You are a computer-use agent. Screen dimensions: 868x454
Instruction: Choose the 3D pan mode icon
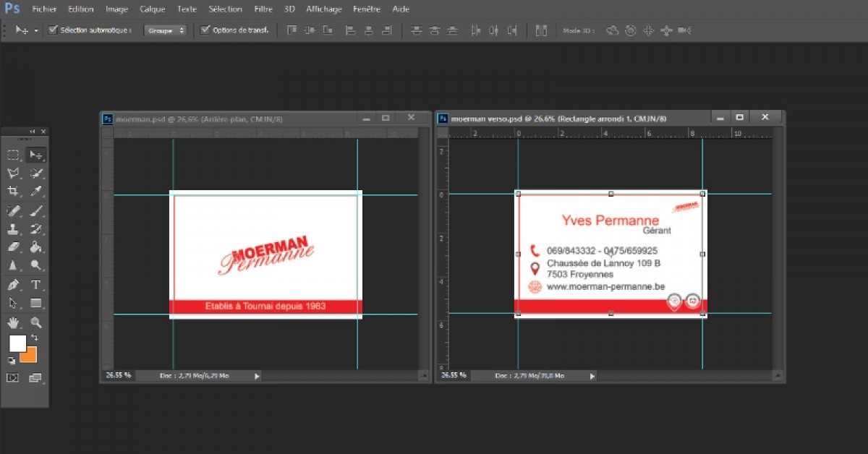[x=648, y=30]
